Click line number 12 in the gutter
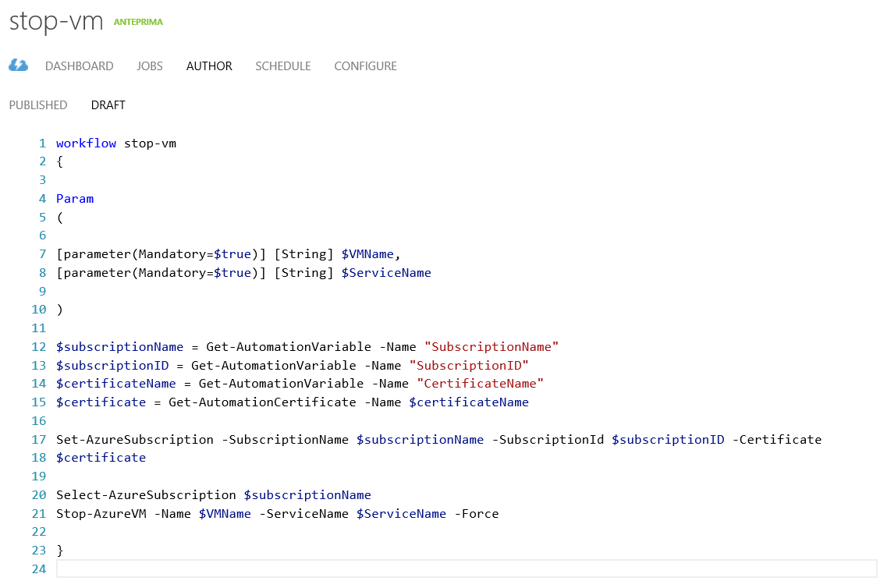This screenshot has height=588, width=880. click(x=39, y=347)
